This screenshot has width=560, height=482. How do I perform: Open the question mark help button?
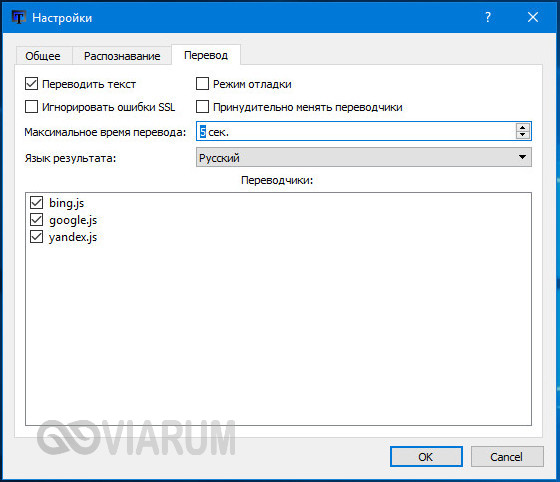[x=488, y=17]
